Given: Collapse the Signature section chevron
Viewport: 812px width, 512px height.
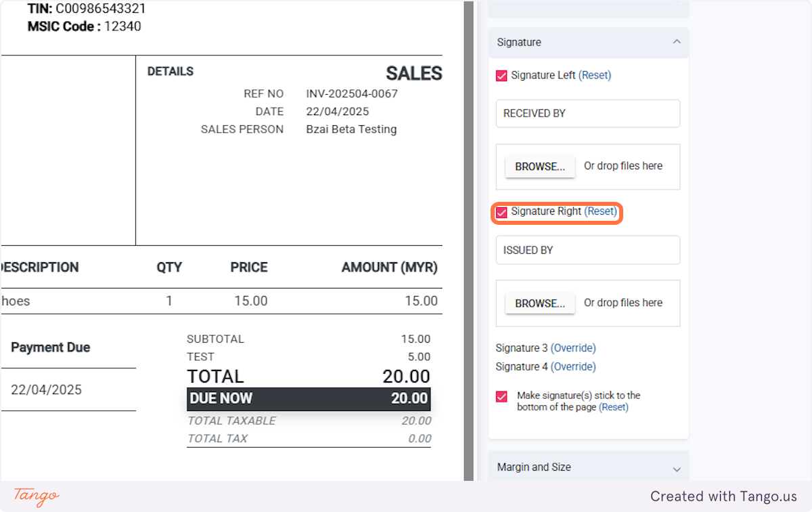Looking at the screenshot, I should (677, 42).
